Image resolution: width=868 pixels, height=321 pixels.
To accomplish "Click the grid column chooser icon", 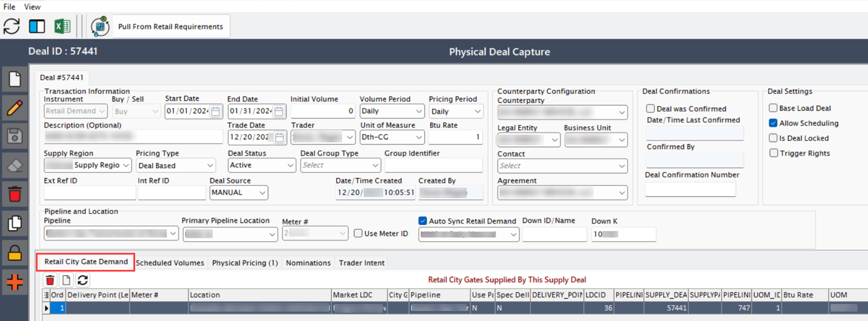I will pyautogui.click(x=46, y=295).
